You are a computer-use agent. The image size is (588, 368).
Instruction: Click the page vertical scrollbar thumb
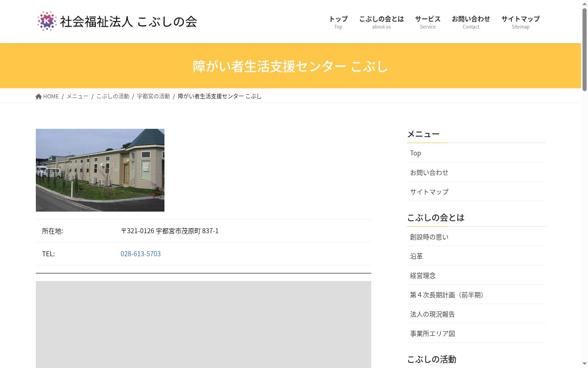pyautogui.click(x=584, y=49)
